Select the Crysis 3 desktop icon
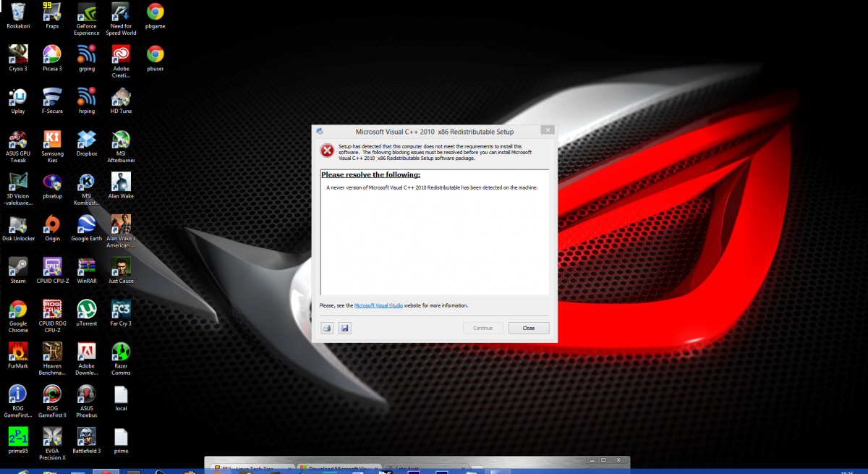The width and height of the screenshot is (868, 474). (x=18, y=59)
